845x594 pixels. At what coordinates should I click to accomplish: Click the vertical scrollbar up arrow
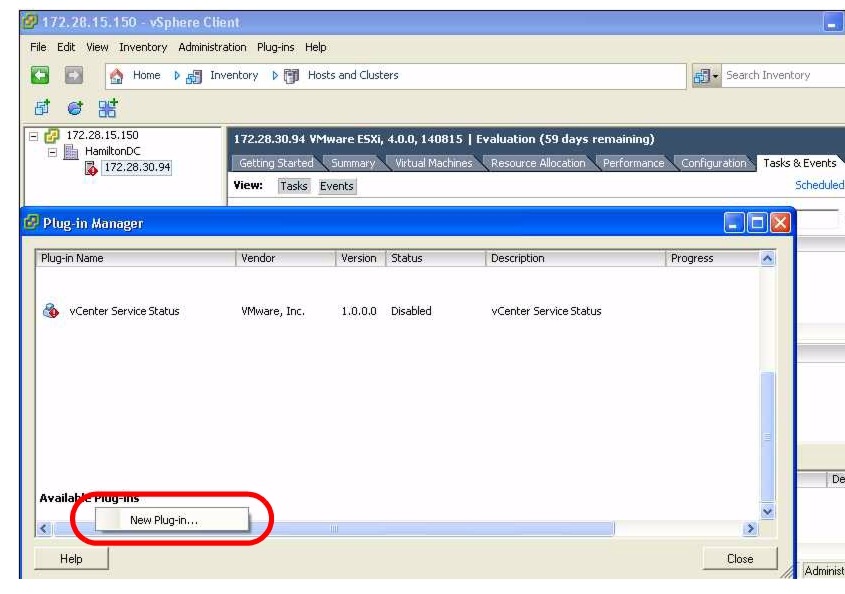767,259
